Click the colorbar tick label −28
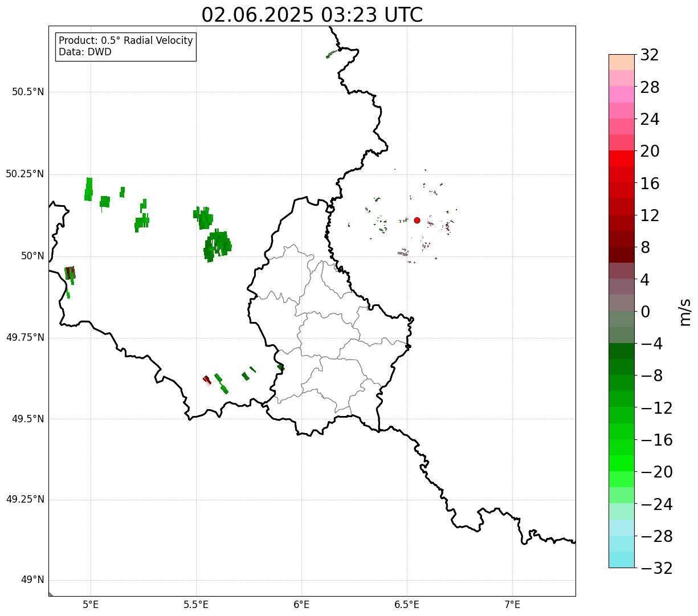The width and height of the screenshot is (698, 616). tap(656, 536)
